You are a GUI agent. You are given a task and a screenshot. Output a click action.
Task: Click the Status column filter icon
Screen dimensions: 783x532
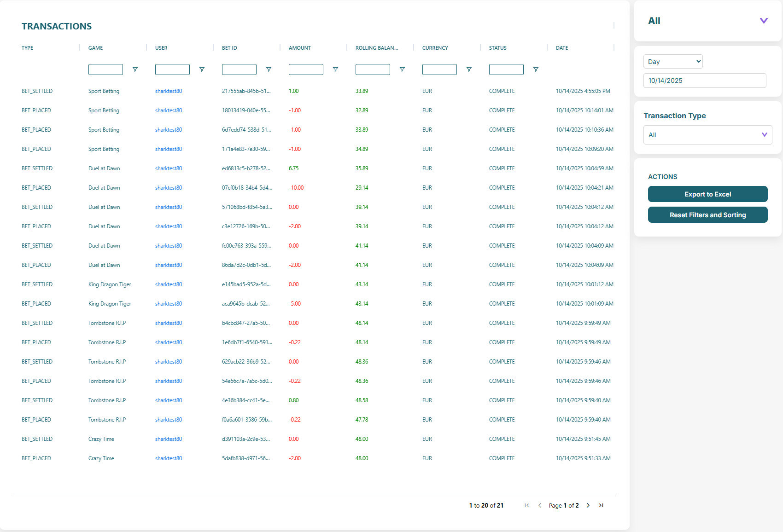click(536, 69)
